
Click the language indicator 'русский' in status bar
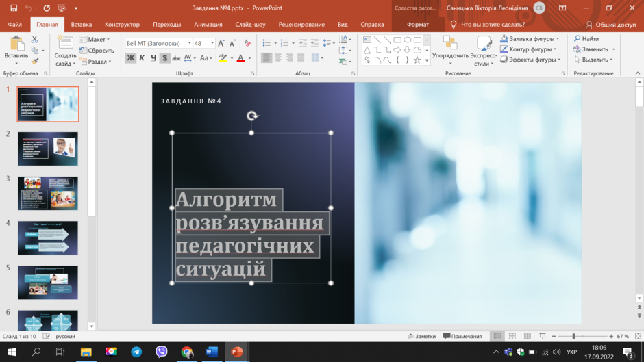[65, 336]
